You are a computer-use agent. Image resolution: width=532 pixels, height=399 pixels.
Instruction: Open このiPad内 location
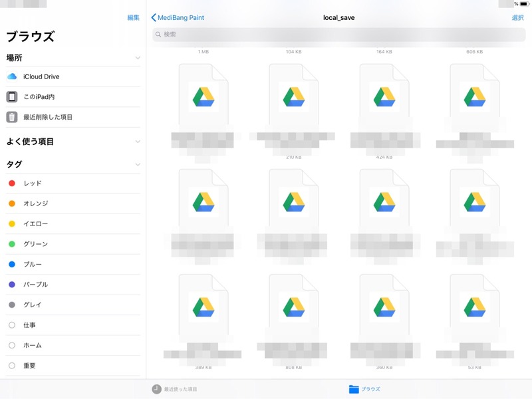(x=73, y=96)
